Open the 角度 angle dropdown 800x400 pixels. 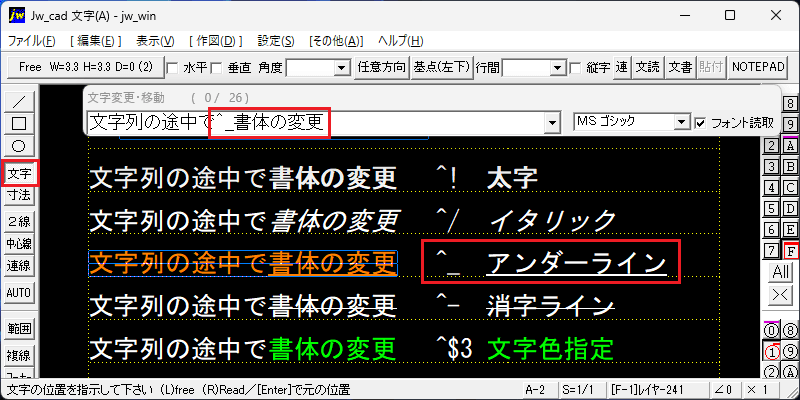tap(341, 67)
